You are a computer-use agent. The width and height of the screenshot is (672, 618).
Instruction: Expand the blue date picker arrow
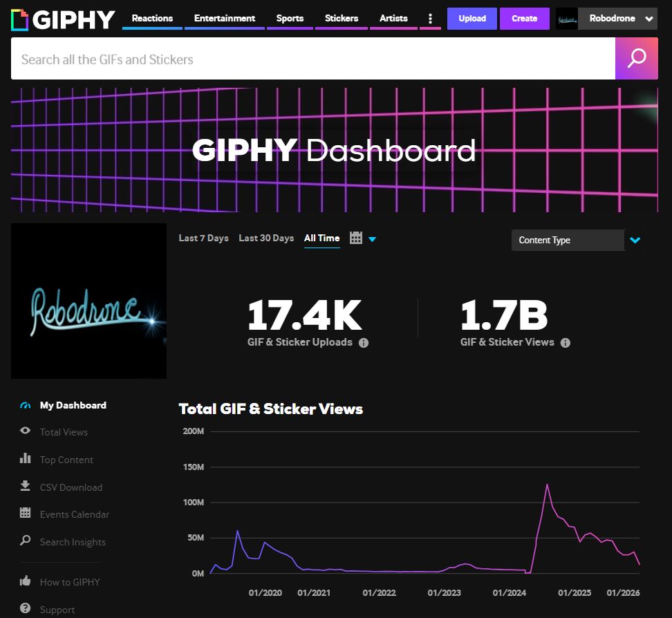373,240
